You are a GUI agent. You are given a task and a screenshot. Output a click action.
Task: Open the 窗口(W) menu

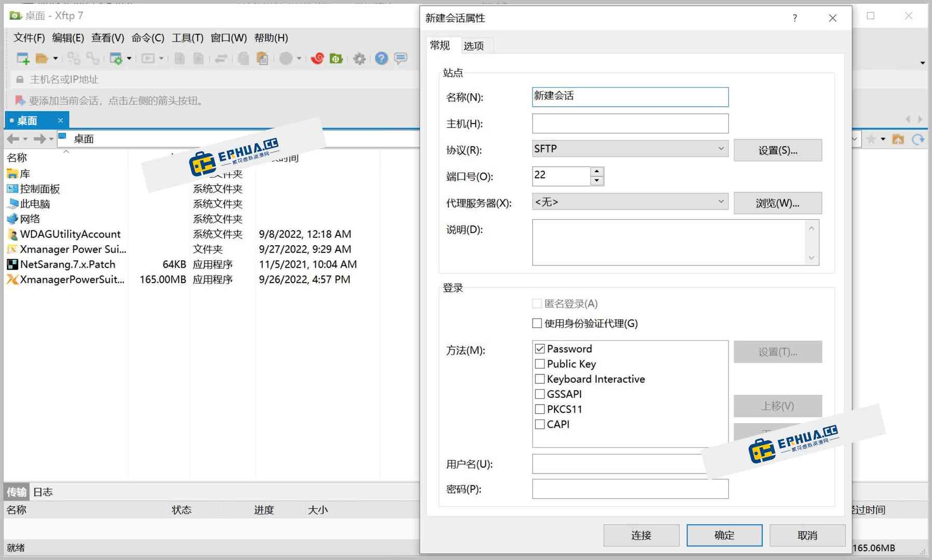tap(229, 38)
